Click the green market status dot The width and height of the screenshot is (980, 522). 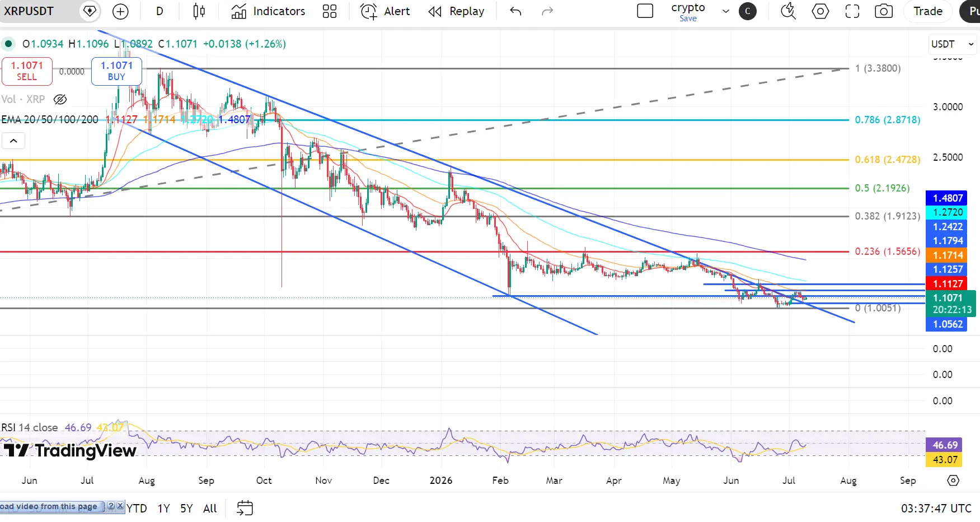click(x=8, y=44)
